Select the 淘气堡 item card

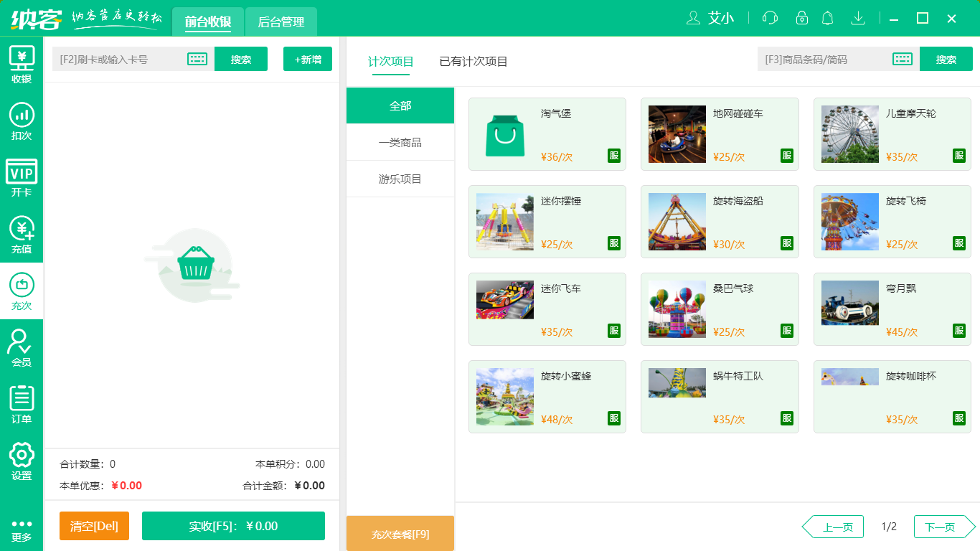[547, 134]
